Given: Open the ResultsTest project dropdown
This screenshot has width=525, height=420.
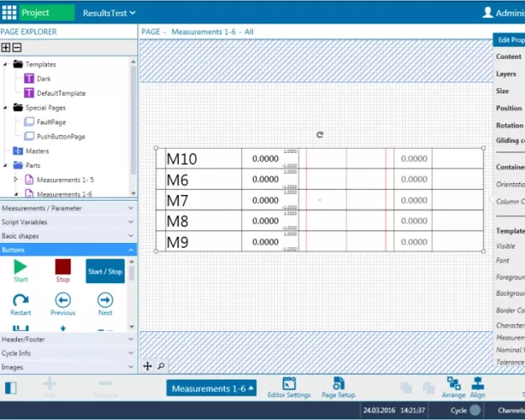Looking at the screenshot, I should [x=109, y=13].
